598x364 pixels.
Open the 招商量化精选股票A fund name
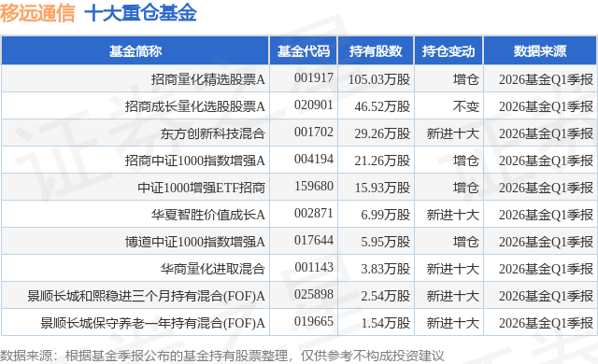click(207, 79)
